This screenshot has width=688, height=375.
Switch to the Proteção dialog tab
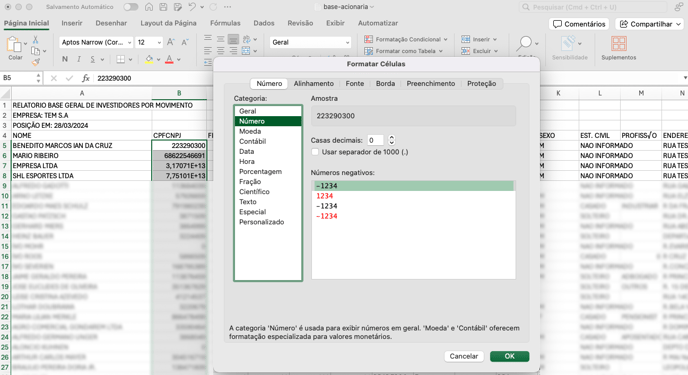[481, 83]
